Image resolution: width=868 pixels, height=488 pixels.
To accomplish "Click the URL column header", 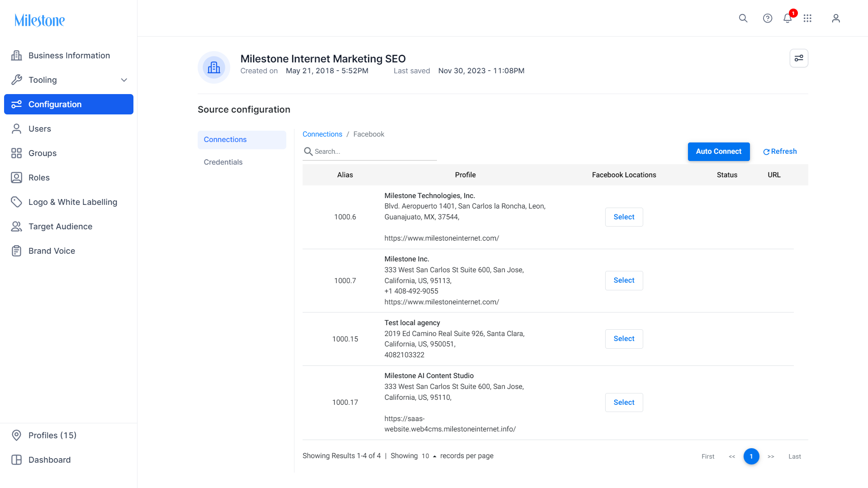I will pos(774,175).
